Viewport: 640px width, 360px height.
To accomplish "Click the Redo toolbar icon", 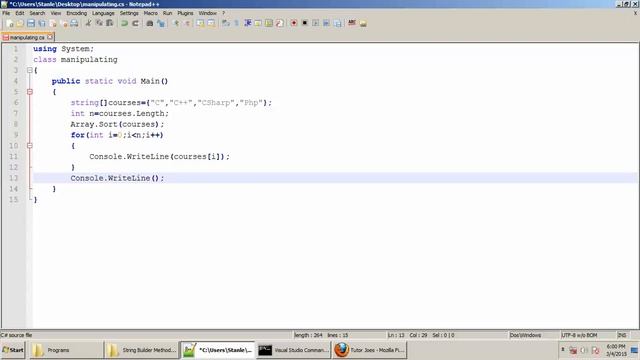I will pyautogui.click(x=136, y=23).
